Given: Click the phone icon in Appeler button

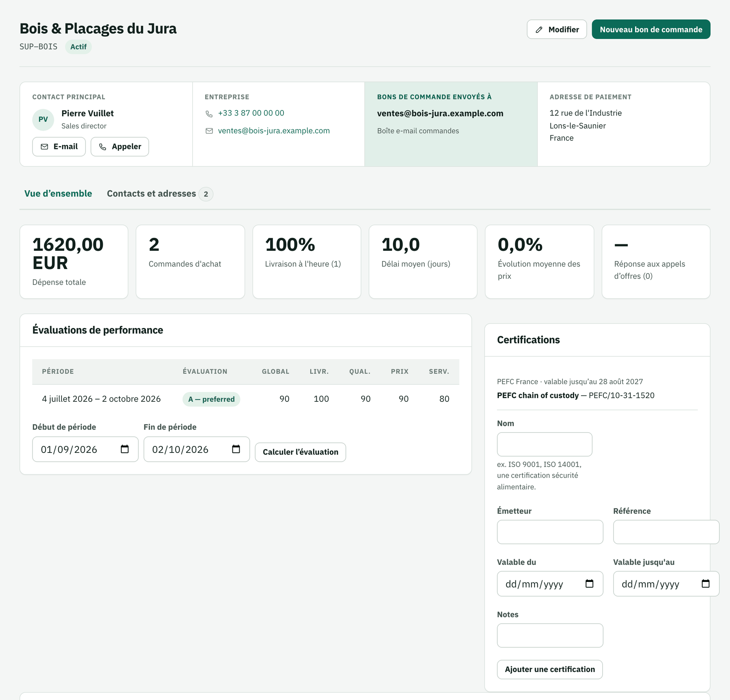Looking at the screenshot, I should pyautogui.click(x=103, y=146).
